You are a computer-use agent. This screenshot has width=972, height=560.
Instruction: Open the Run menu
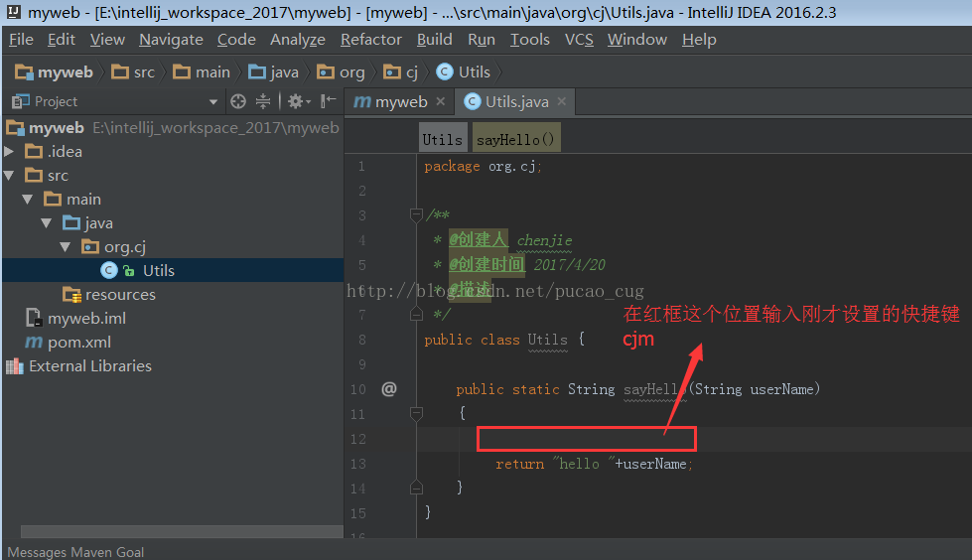click(x=482, y=40)
